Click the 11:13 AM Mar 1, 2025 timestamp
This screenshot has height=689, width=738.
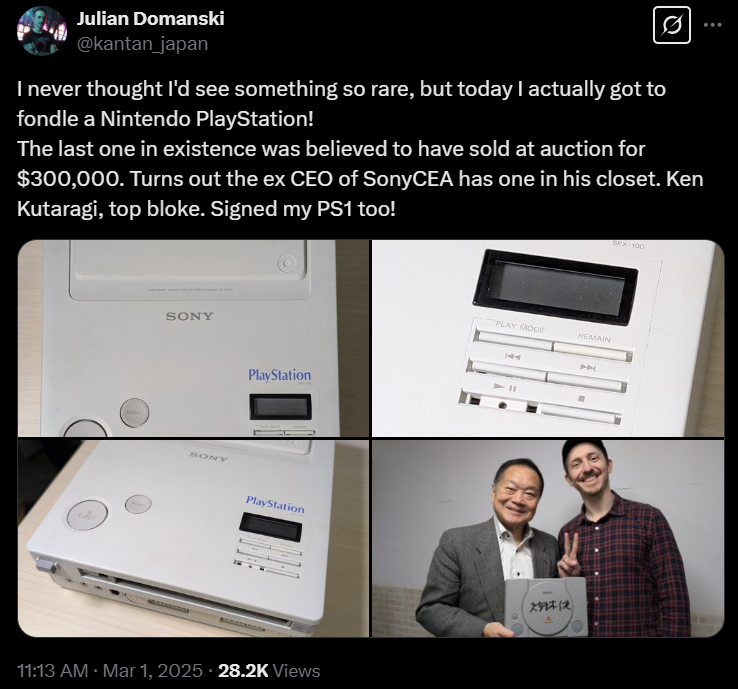(110, 671)
